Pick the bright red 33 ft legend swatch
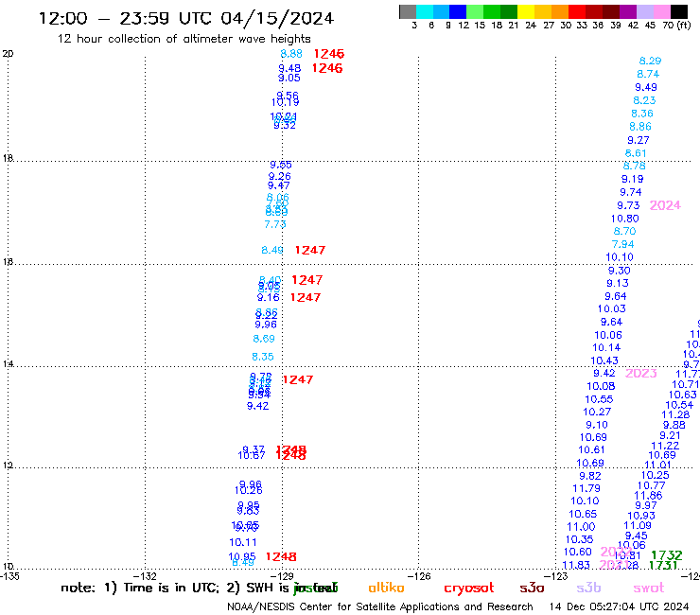700x615 pixels. tap(577, 11)
